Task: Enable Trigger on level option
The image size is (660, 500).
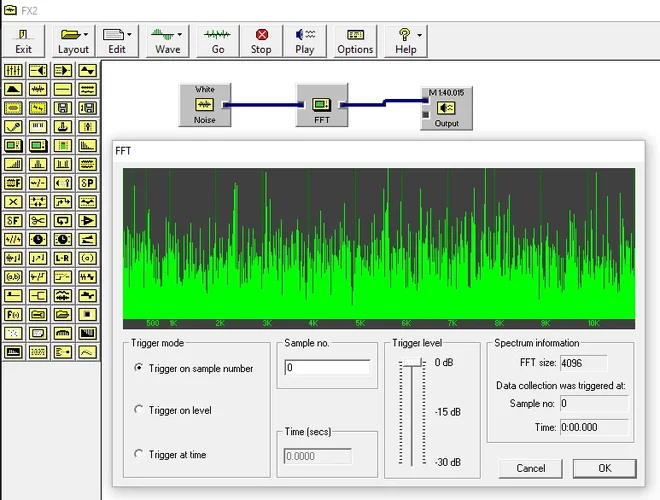Action: point(138,410)
